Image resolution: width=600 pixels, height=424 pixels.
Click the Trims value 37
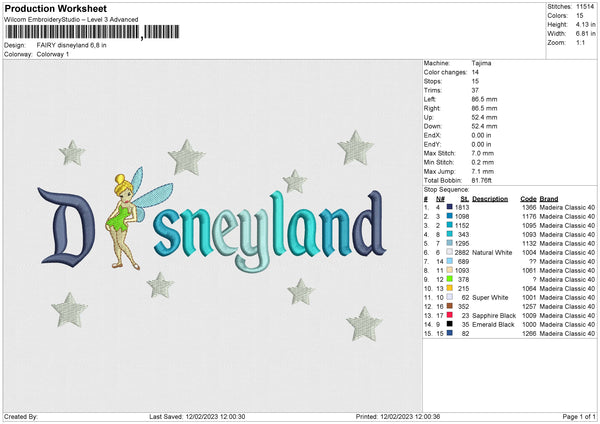[x=475, y=90]
